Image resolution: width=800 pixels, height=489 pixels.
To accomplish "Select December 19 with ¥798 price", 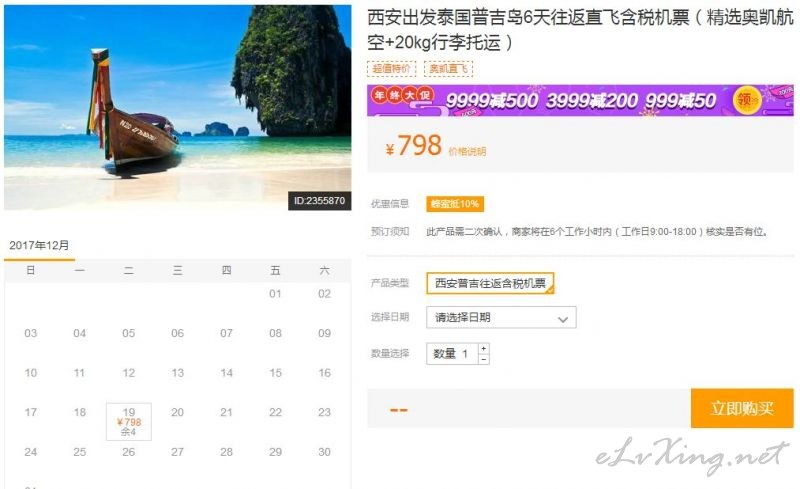I will pos(129,422).
